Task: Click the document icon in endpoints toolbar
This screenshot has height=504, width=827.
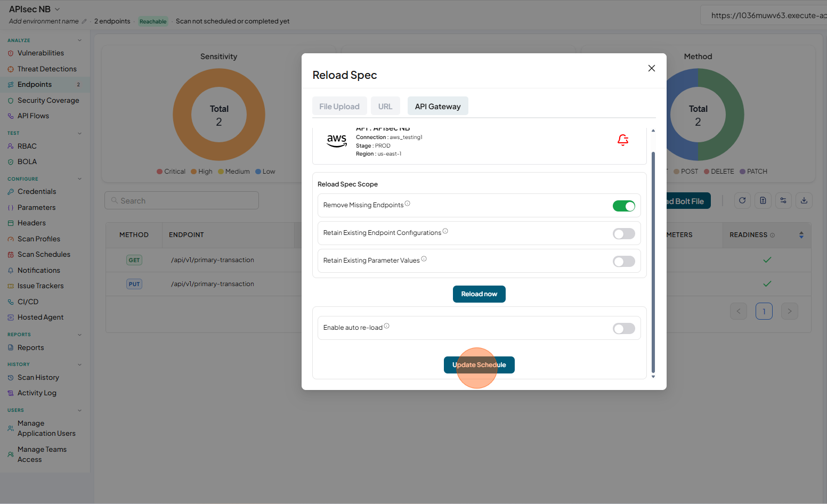Action: (763, 200)
